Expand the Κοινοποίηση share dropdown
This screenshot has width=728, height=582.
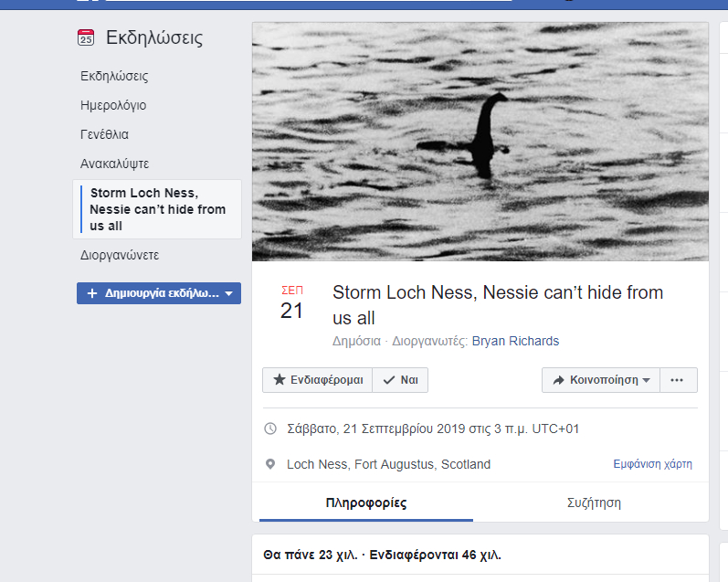(601, 380)
